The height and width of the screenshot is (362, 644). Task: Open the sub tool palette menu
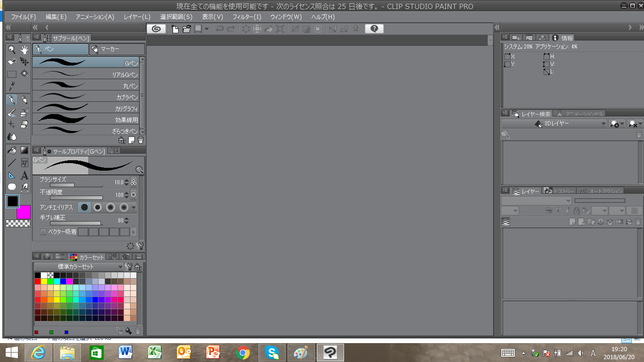pos(36,38)
